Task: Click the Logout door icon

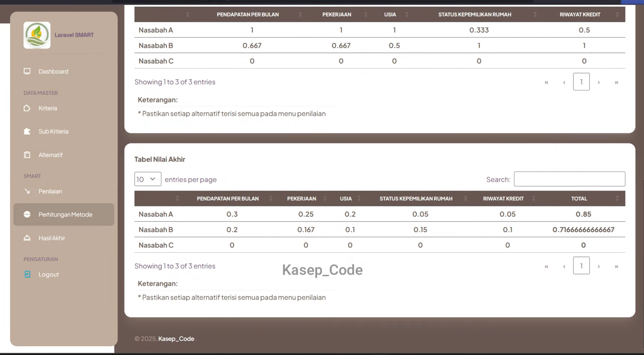Action: [27, 274]
